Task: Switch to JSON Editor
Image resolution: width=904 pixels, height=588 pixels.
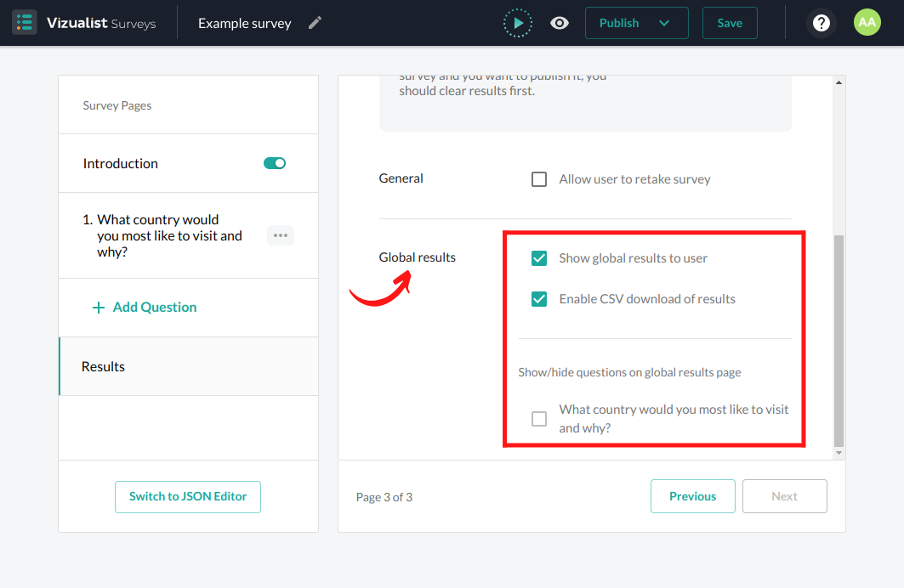Action: click(x=188, y=497)
